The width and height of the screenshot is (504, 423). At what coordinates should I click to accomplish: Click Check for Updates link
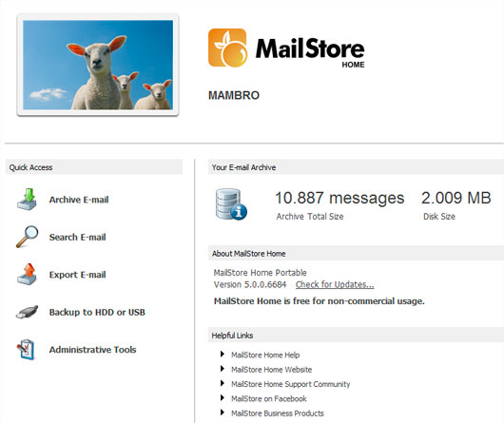[335, 284]
